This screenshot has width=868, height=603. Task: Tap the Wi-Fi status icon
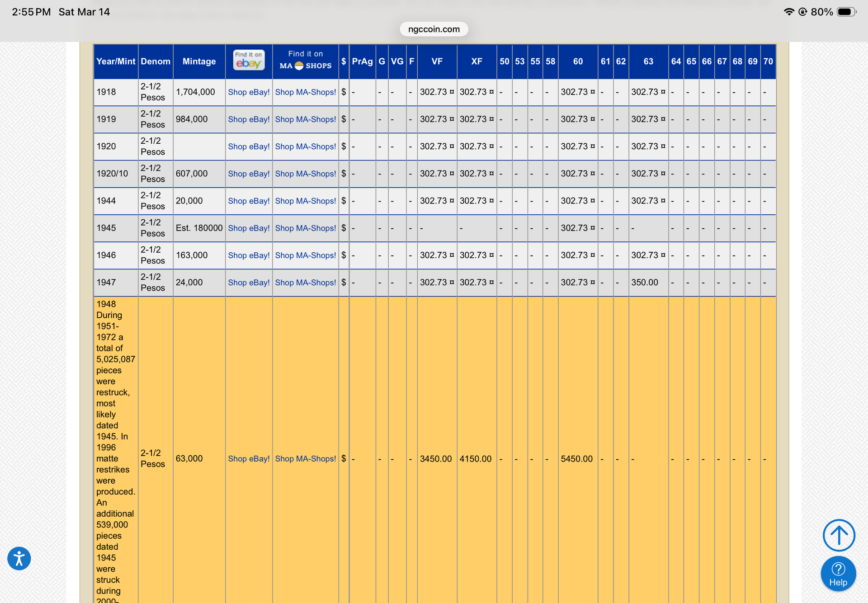[789, 12]
